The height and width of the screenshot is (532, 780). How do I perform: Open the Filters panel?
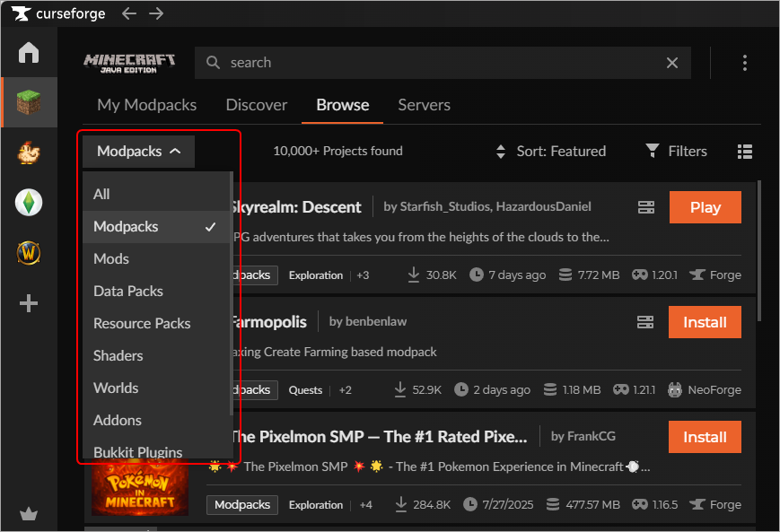click(677, 151)
